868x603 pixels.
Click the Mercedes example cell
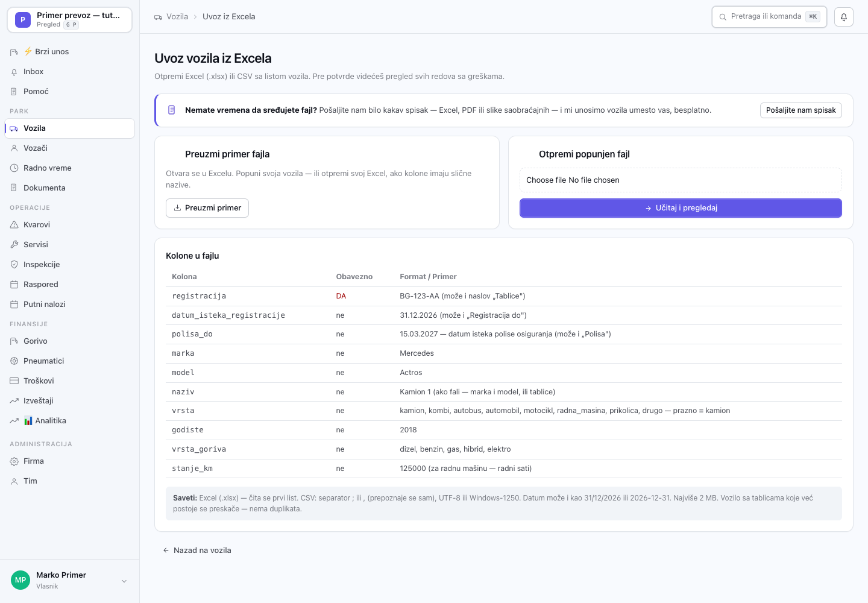(x=417, y=353)
